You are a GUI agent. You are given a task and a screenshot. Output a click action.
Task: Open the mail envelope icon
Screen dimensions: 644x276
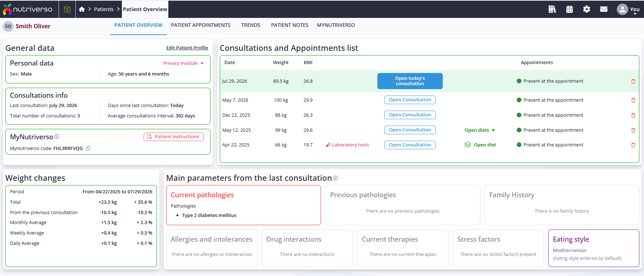tap(604, 9)
